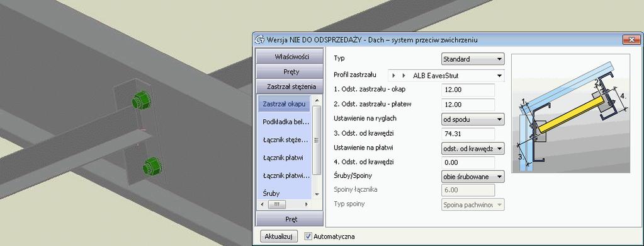Open the Zastrzał stężenia section
The height and width of the screenshot is (246, 644).
(x=289, y=87)
